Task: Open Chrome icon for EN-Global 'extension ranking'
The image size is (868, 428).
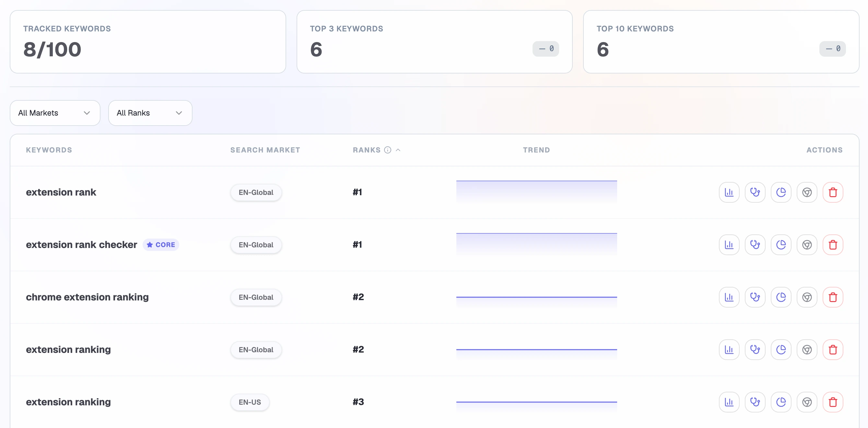Action: pos(807,350)
